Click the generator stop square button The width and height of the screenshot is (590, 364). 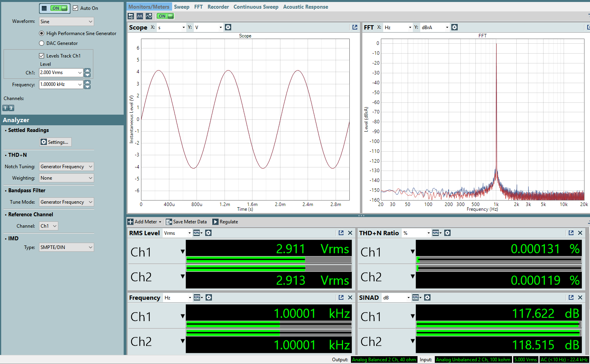click(44, 8)
